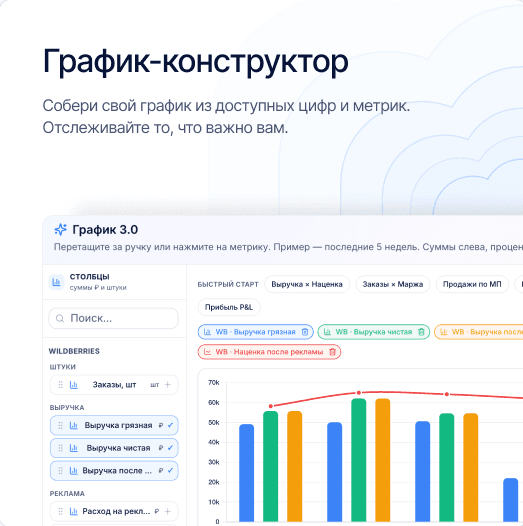Click the bar chart icon of Выручка после row

pyautogui.click(x=73, y=471)
